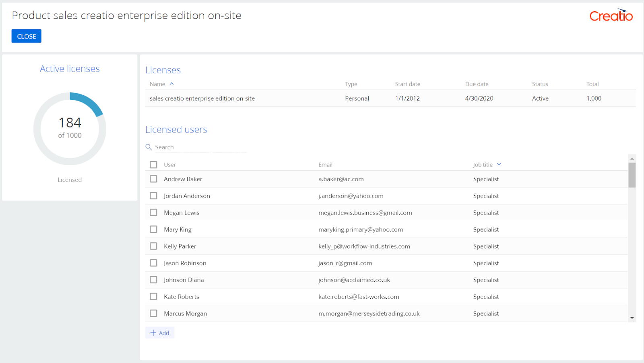This screenshot has width=644, height=363.
Task: Click email kelly_p@workflow-industries.com
Action: [364, 246]
